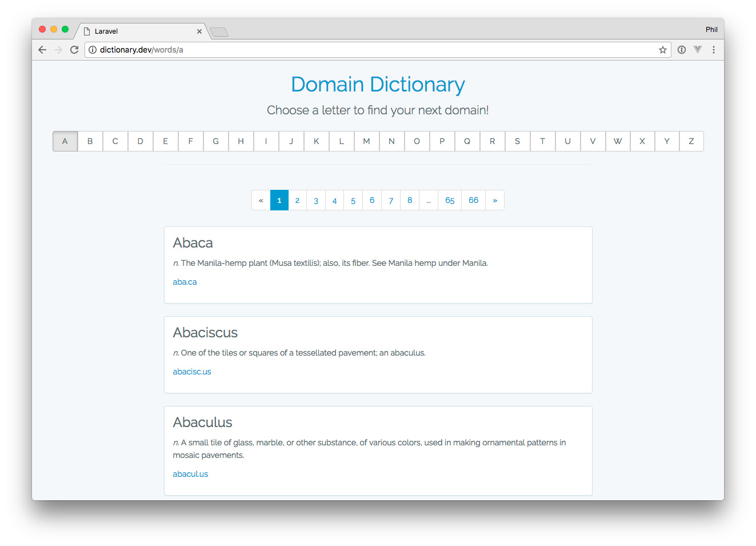756x546 pixels.
Task: Click the address bar URL field
Action: [x=371, y=50]
